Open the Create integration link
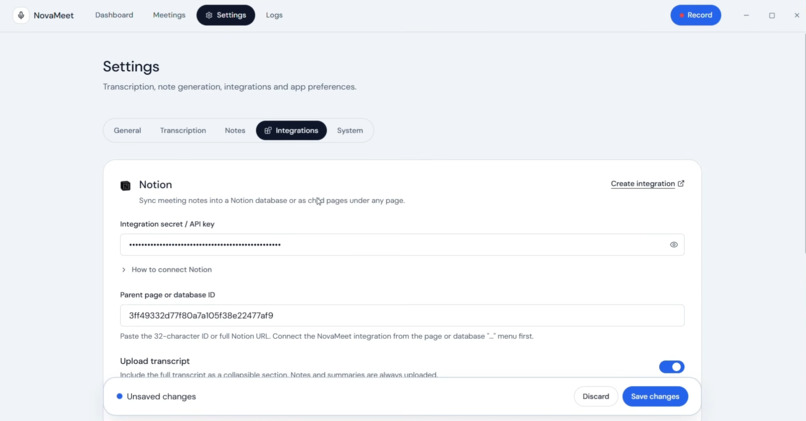Image resolution: width=806 pixels, height=421 pixels. (x=643, y=184)
